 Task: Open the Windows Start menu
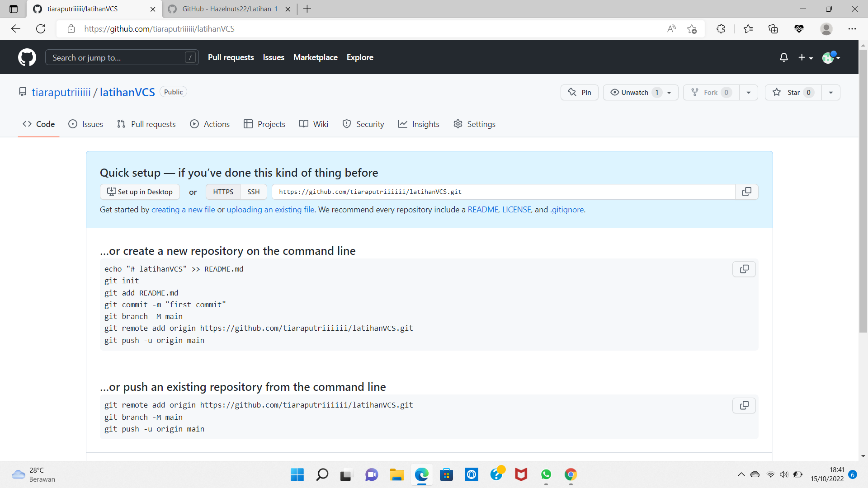(297, 474)
